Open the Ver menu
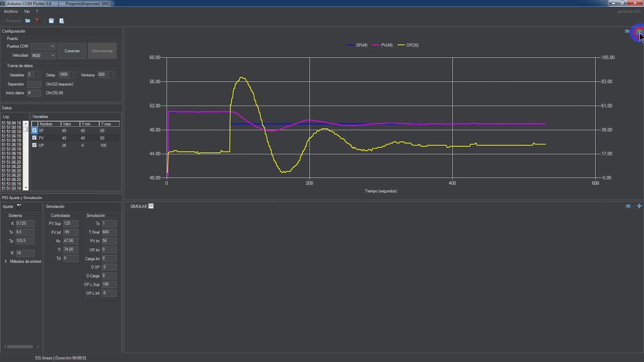644x362 pixels. tap(27, 11)
